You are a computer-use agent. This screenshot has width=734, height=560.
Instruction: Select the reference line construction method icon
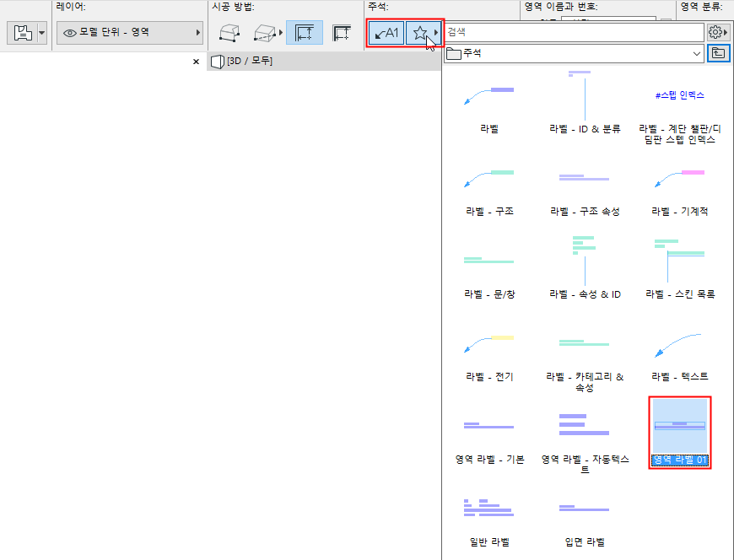click(342, 33)
